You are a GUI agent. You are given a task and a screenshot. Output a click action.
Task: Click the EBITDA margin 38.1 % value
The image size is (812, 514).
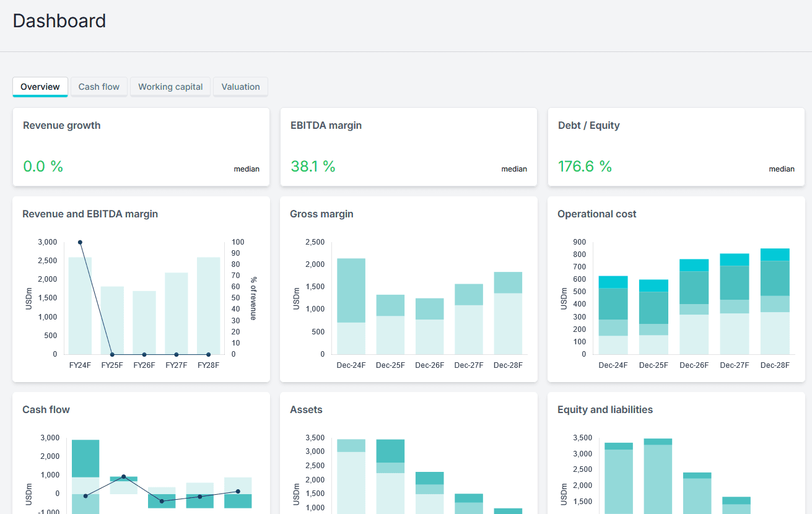pos(313,166)
